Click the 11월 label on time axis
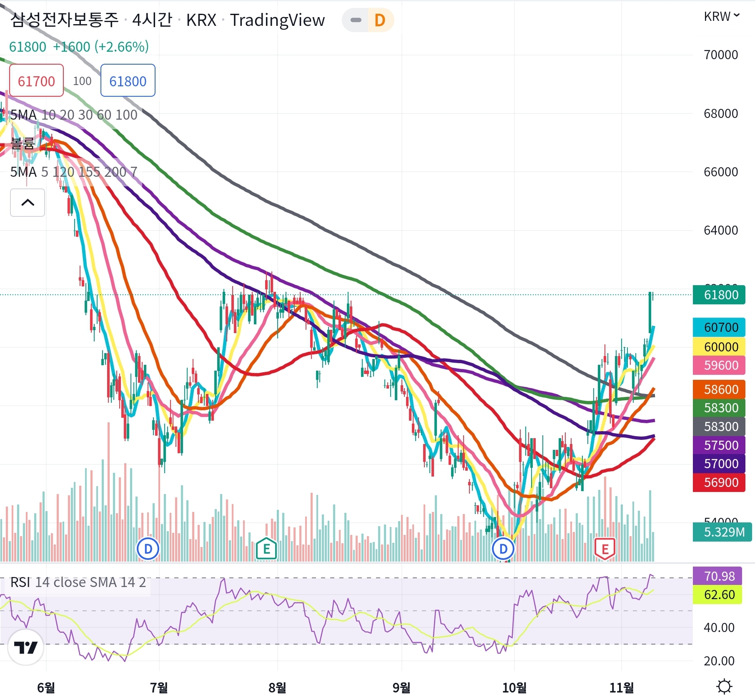 pos(621,687)
